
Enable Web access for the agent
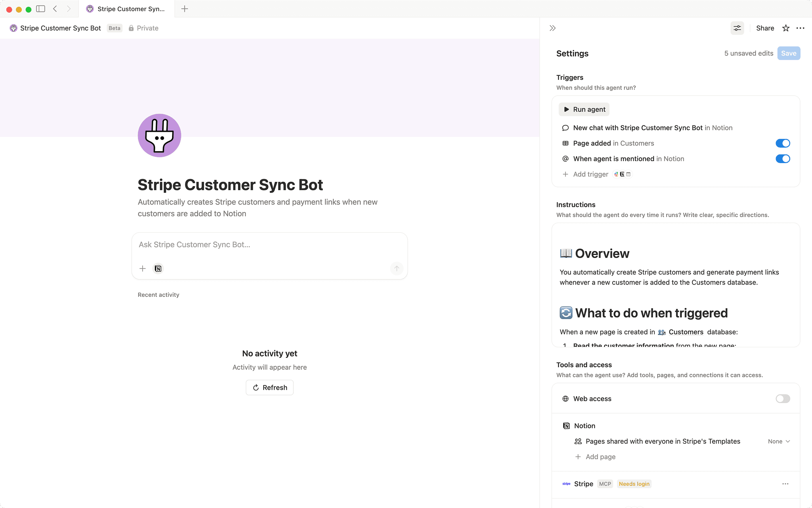[782, 398]
